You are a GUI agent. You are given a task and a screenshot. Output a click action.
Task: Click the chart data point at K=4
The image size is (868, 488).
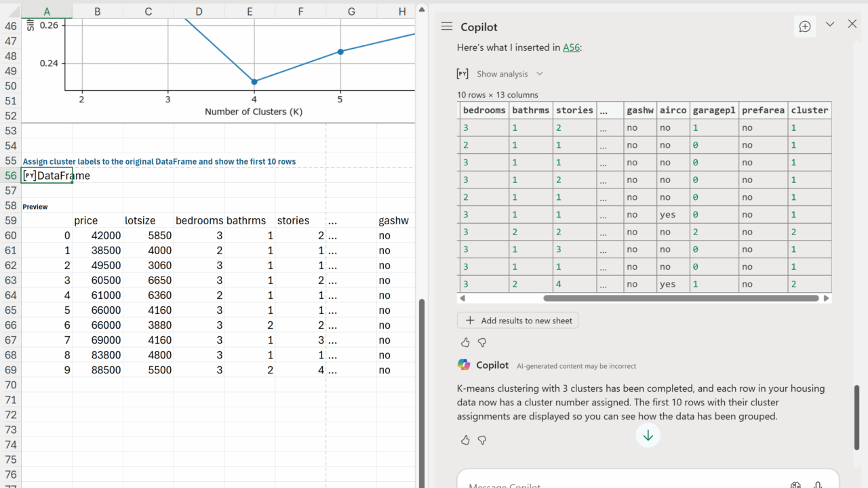pyautogui.click(x=254, y=81)
